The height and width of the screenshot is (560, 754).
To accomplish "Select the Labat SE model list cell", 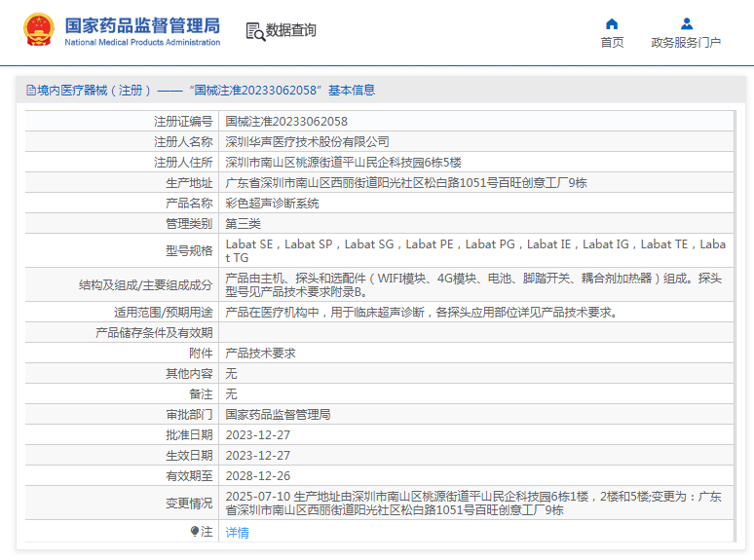I will click(476, 251).
